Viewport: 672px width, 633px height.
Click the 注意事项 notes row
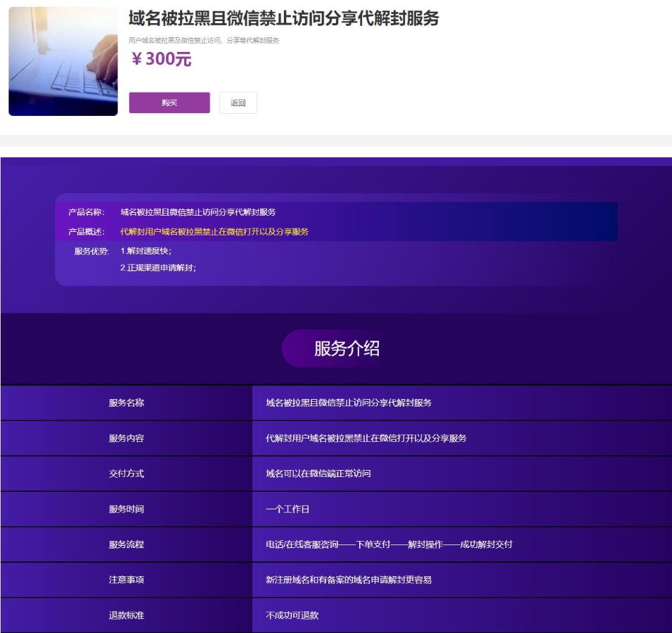click(x=127, y=578)
